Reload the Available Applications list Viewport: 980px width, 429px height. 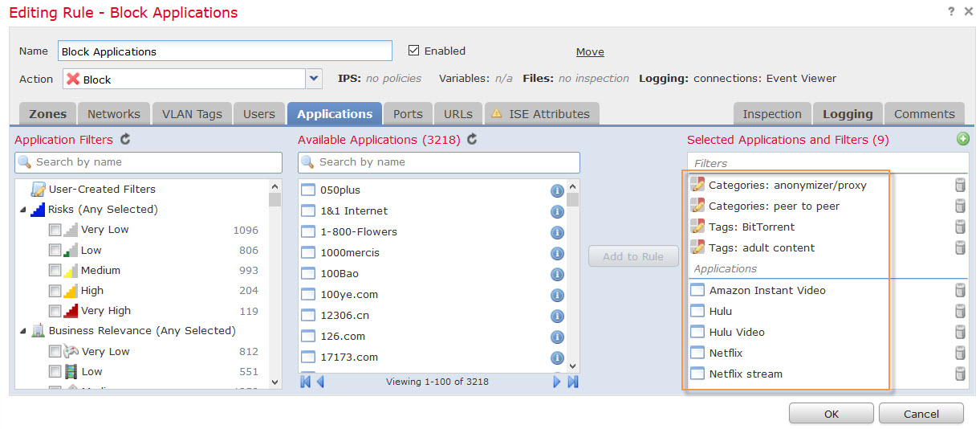click(x=472, y=140)
